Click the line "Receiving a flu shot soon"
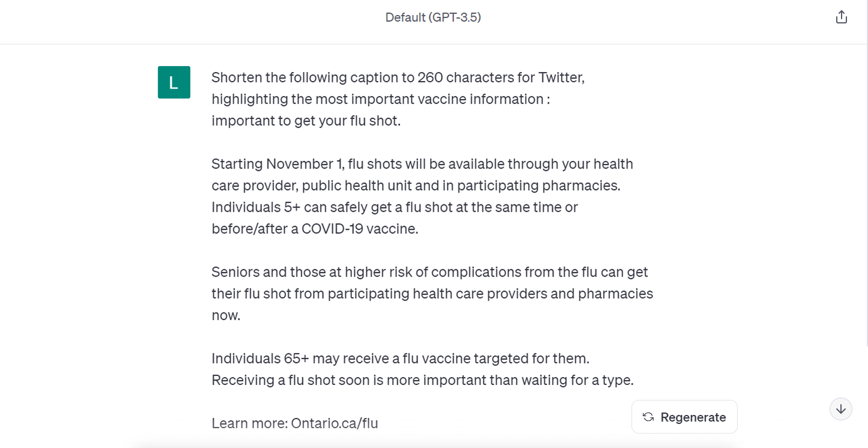The width and height of the screenshot is (868, 448). 423,381
